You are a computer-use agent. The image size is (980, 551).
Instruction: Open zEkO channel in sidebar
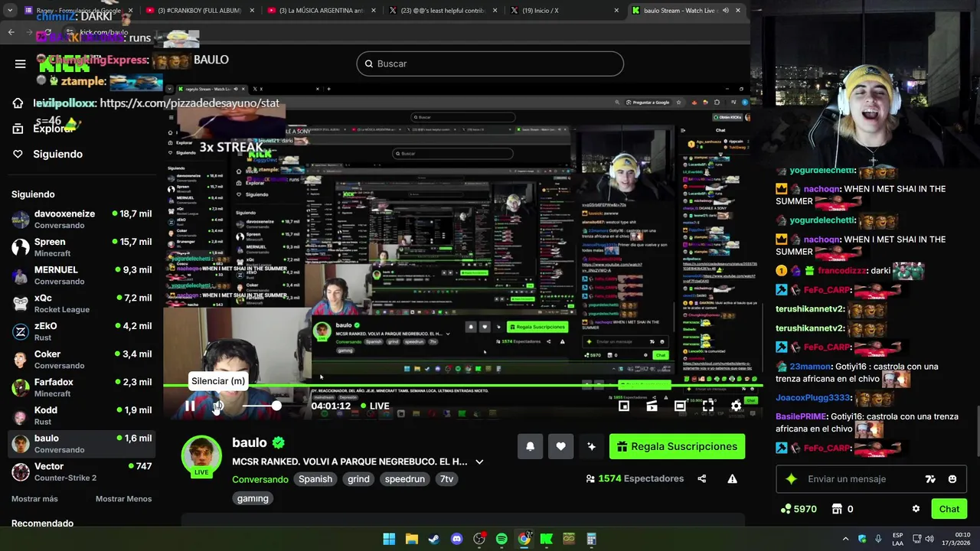pyautogui.click(x=81, y=331)
